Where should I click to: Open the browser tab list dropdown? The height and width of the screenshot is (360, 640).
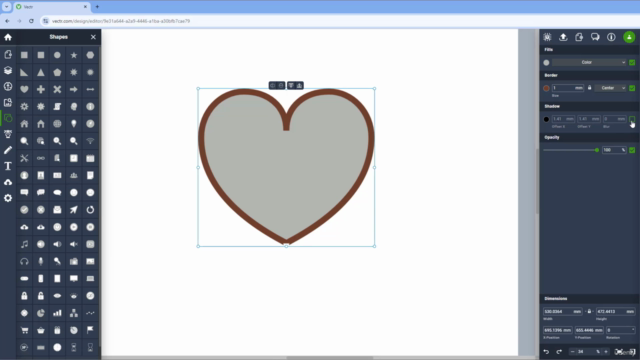(7, 7)
